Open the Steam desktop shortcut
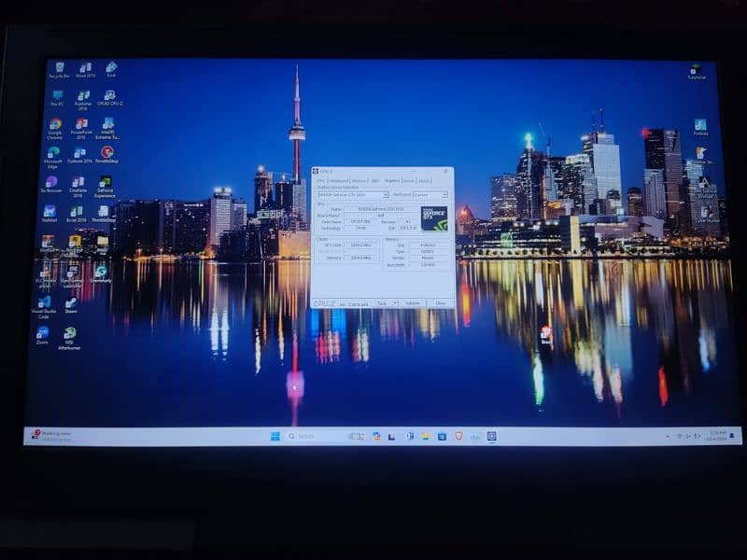 pos(71,302)
